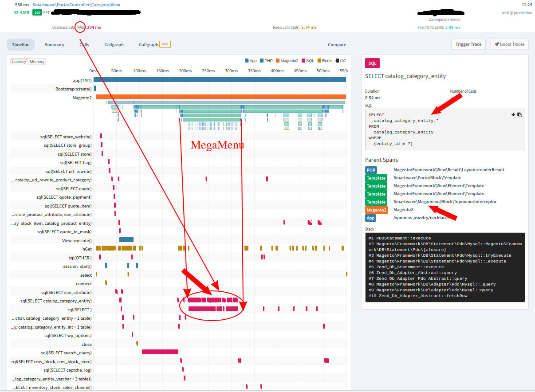Screen dimensions: 535x392
Task: Click the sql(SELECT flag) row label
Action: pos(76,162)
